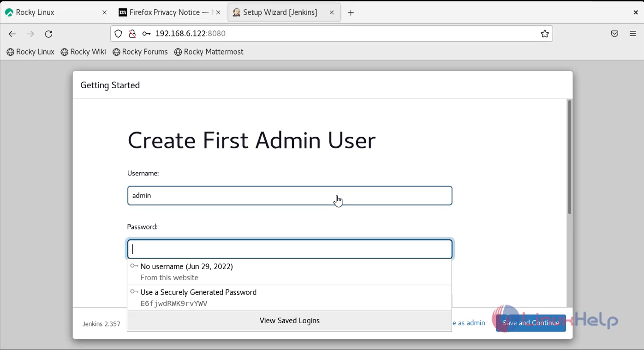644x350 pixels.
Task: Go back to previous page
Action: 12,34
